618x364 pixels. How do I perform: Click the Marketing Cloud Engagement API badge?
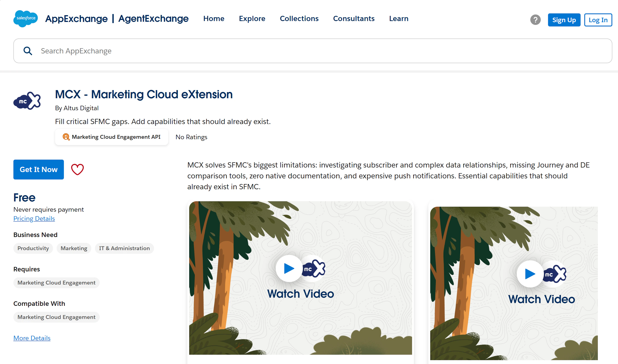click(x=112, y=137)
